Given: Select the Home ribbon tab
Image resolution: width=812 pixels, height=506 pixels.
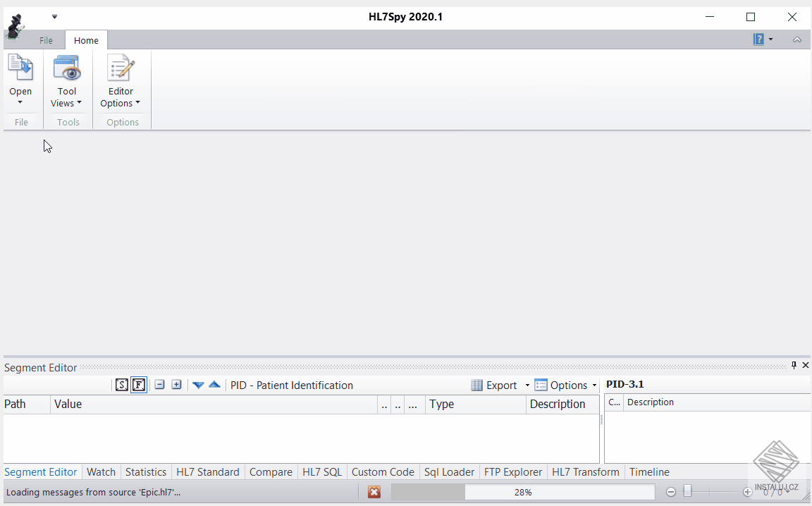Looking at the screenshot, I should pyautogui.click(x=86, y=40).
